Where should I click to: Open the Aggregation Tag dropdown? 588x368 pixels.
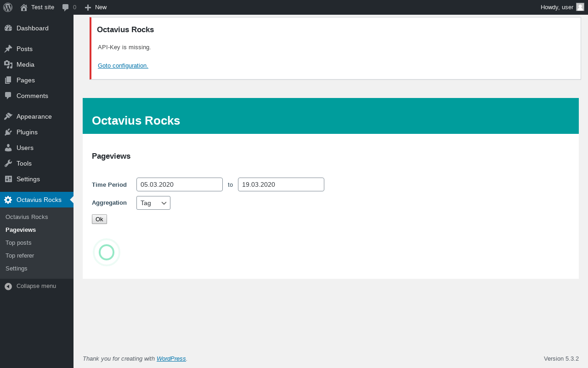coord(153,203)
